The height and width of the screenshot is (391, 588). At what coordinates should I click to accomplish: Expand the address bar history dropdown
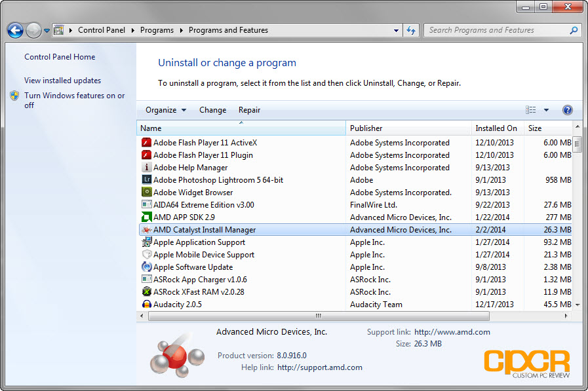point(396,31)
